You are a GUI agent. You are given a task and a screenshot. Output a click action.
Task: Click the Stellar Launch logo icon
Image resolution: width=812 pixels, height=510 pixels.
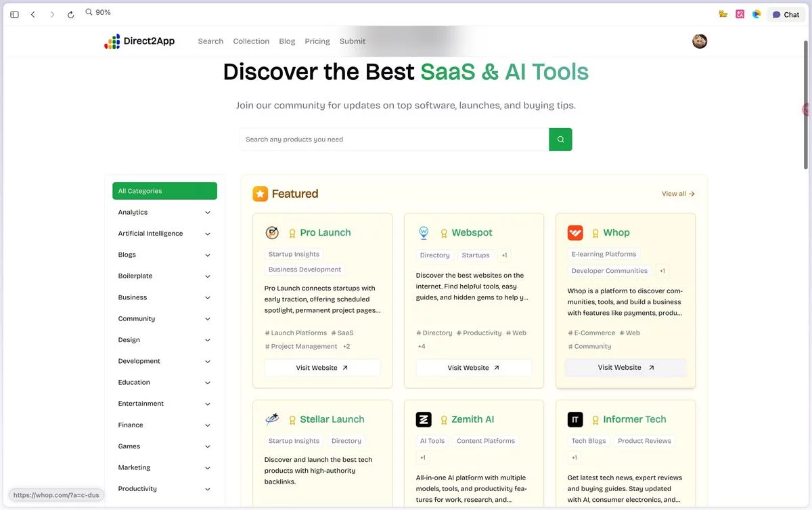pyautogui.click(x=272, y=420)
